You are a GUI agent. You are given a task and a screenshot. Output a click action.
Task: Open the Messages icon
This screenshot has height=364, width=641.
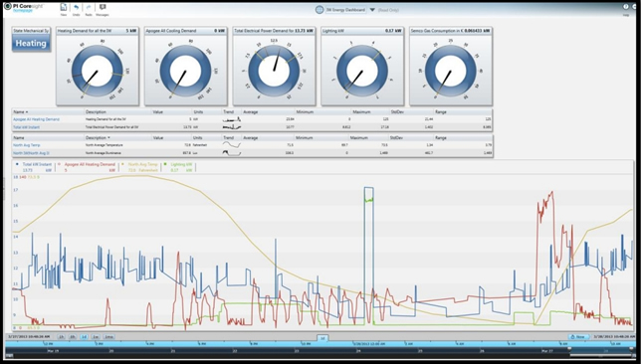tap(103, 7)
